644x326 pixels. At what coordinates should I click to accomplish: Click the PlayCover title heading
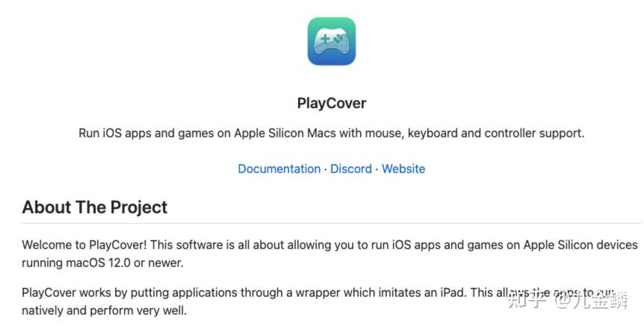coord(332,103)
